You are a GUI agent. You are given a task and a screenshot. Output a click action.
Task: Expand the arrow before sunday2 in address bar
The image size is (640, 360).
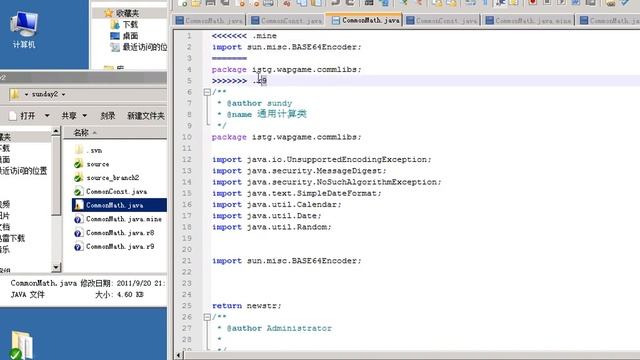(26, 94)
